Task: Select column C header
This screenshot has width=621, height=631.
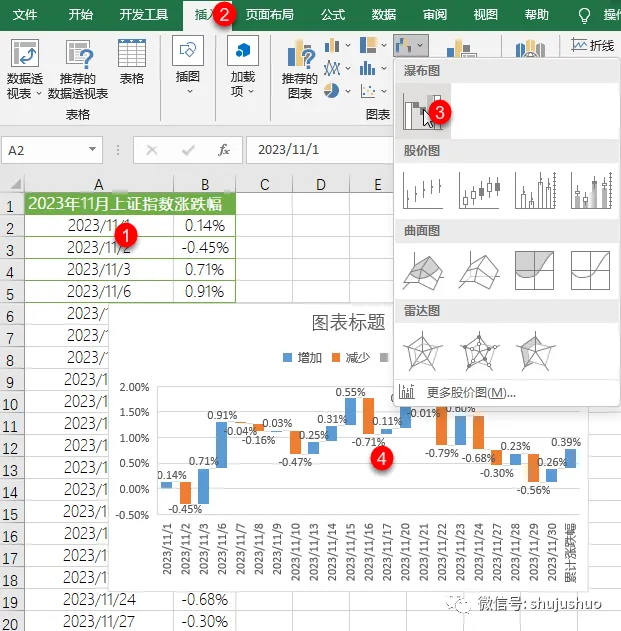Action: [264, 184]
